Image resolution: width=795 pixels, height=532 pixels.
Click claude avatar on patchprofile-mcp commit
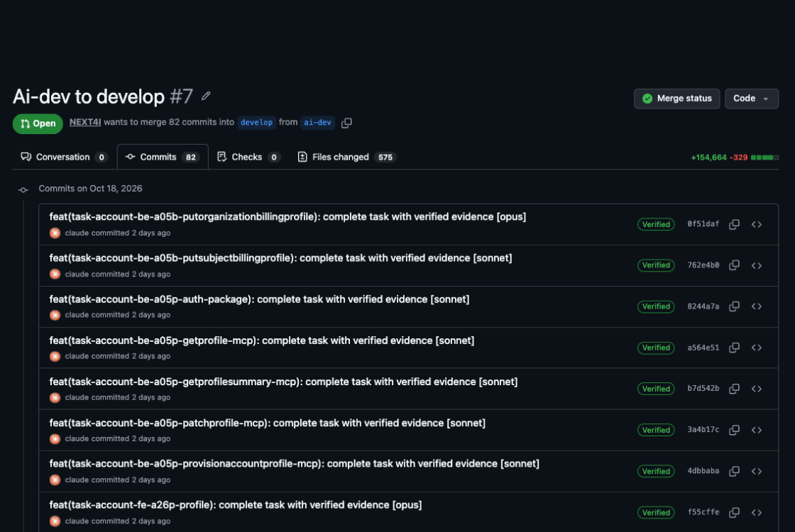tap(55, 439)
